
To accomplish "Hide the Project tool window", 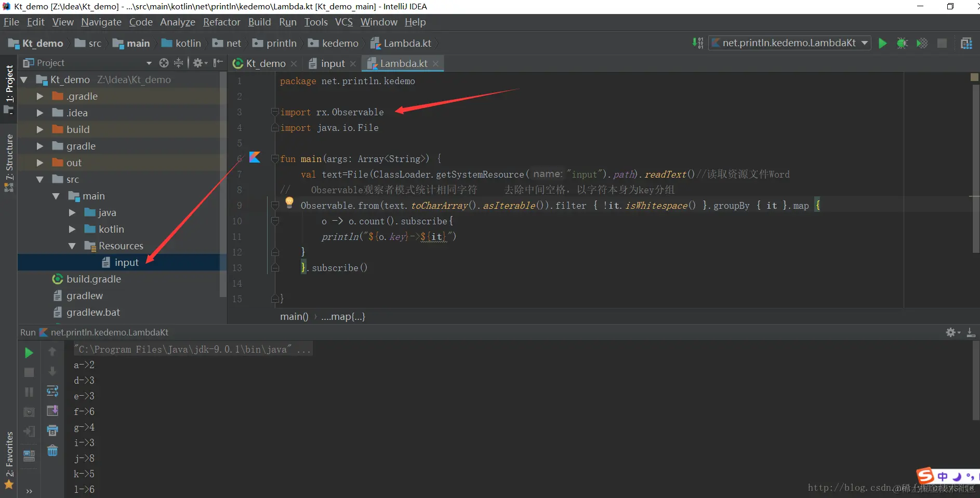I will tap(218, 63).
